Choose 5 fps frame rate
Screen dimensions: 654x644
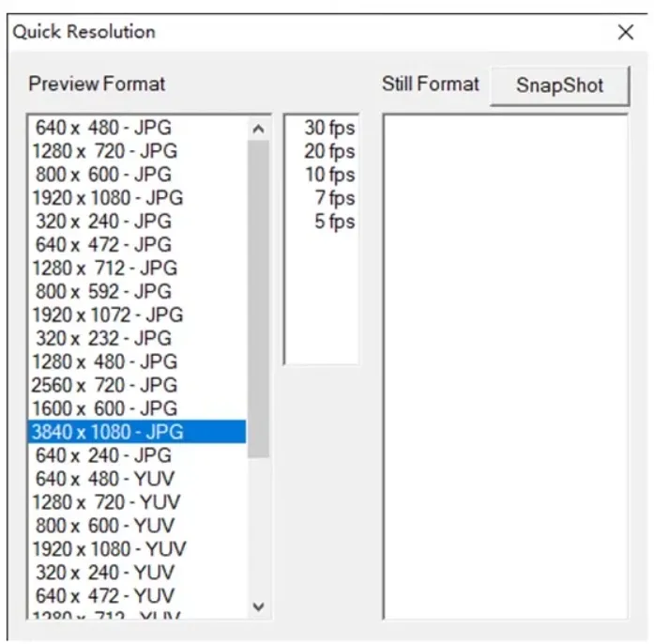click(x=322, y=222)
